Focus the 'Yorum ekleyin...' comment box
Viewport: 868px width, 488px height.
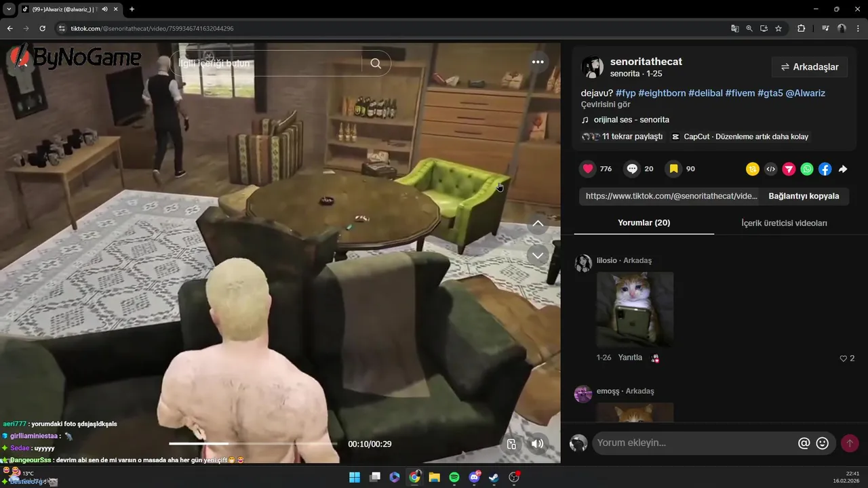694,443
